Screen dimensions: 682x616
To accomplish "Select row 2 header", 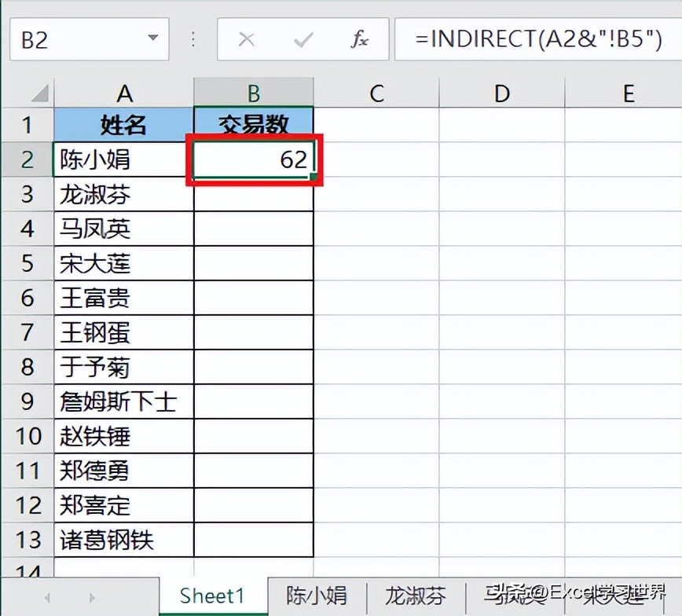I will (x=27, y=159).
